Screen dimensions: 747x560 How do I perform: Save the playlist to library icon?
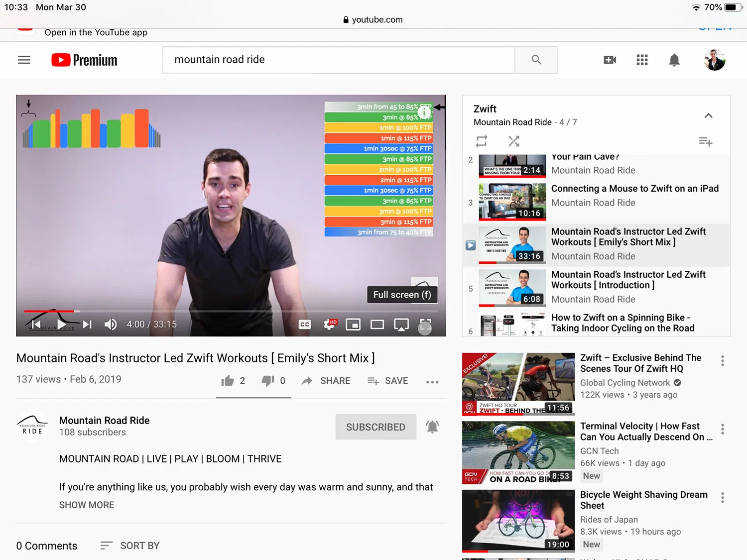click(x=706, y=142)
